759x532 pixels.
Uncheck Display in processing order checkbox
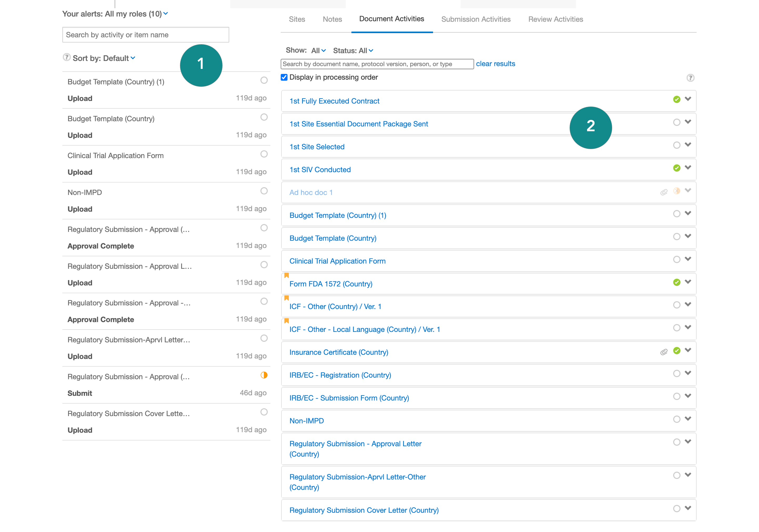(284, 77)
